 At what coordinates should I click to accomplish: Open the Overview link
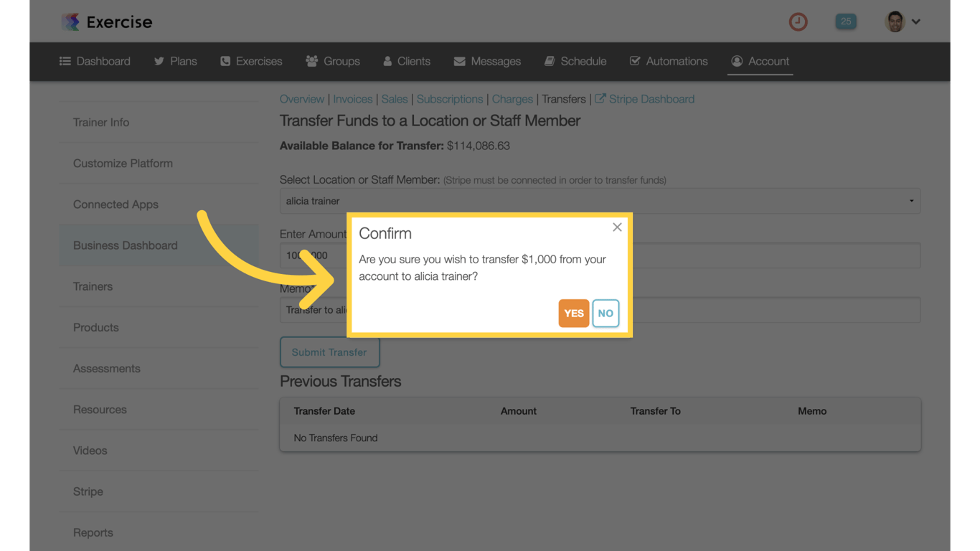pos(302,99)
